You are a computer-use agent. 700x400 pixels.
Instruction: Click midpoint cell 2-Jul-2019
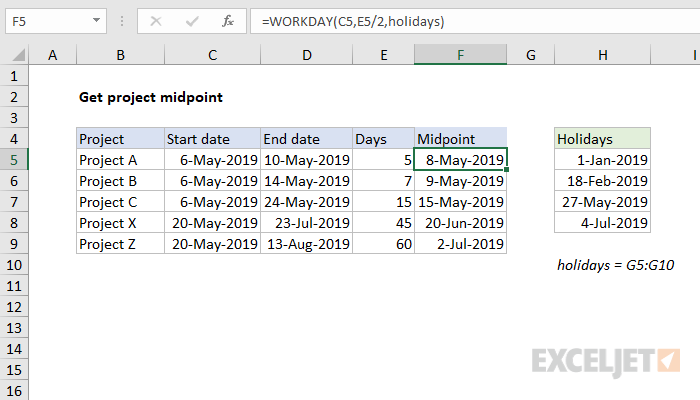coord(461,244)
